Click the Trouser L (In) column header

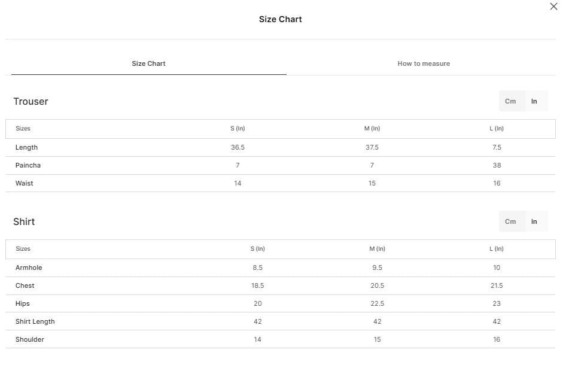point(497,129)
